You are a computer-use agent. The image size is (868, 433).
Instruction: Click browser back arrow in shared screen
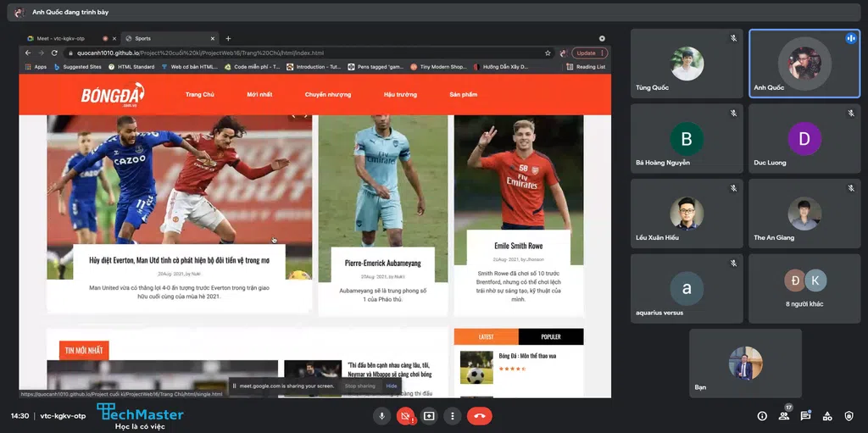pyautogui.click(x=28, y=53)
